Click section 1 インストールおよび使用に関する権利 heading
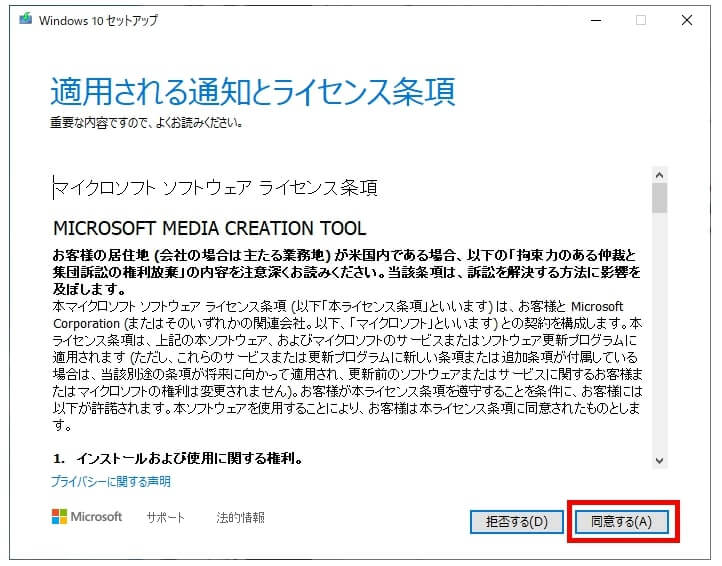 [178, 459]
